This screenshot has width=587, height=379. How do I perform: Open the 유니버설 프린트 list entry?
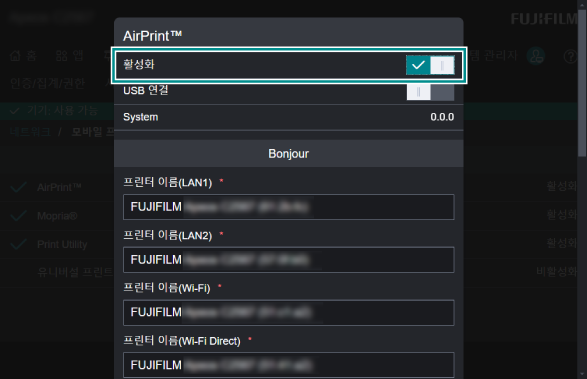[75, 272]
